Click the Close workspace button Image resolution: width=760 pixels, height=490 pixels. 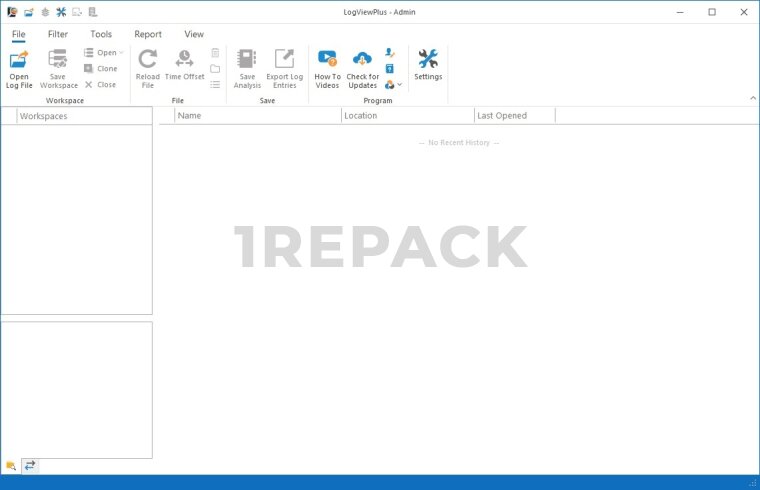(100, 85)
